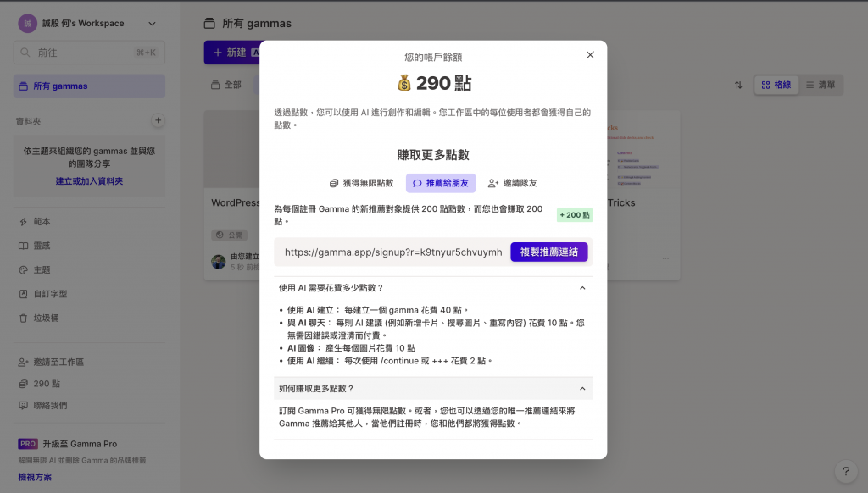Open the 檢視方案 link
The image size is (868, 493).
click(x=35, y=477)
